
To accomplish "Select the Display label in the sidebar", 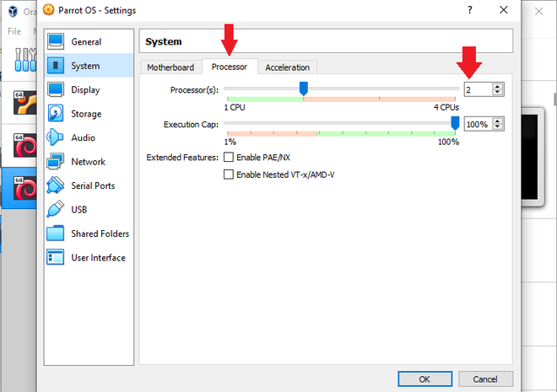I will coord(85,90).
